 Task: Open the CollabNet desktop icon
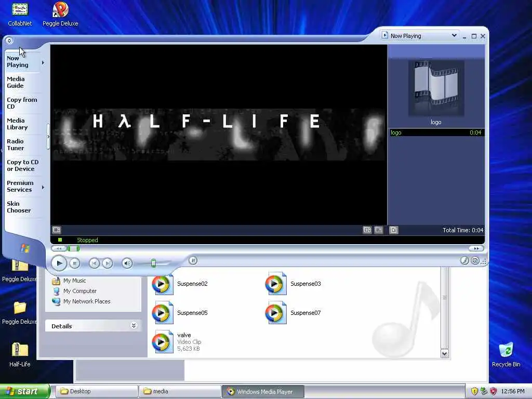tap(20, 14)
